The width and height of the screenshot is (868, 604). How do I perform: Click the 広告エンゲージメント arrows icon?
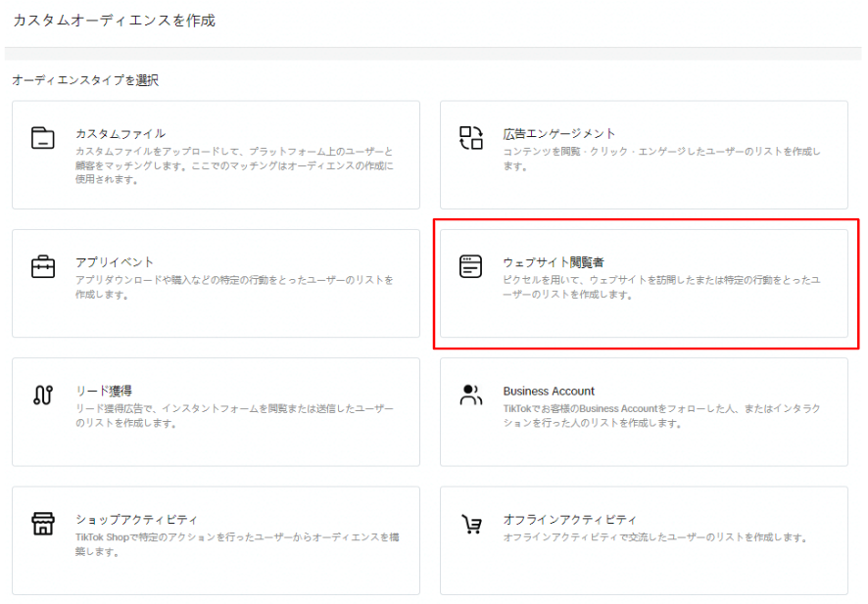point(471,137)
